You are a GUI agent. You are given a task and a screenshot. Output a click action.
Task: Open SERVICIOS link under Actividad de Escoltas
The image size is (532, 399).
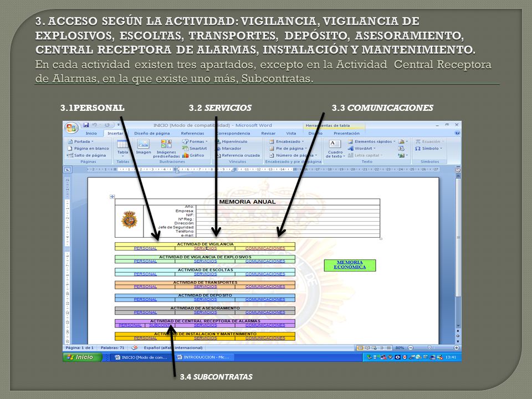coord(205,274)
